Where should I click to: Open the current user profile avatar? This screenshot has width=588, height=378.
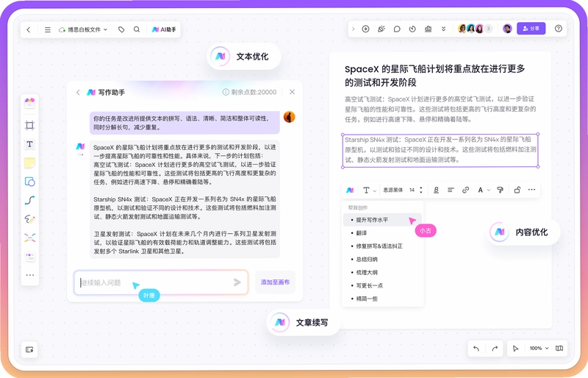[507, 29]
